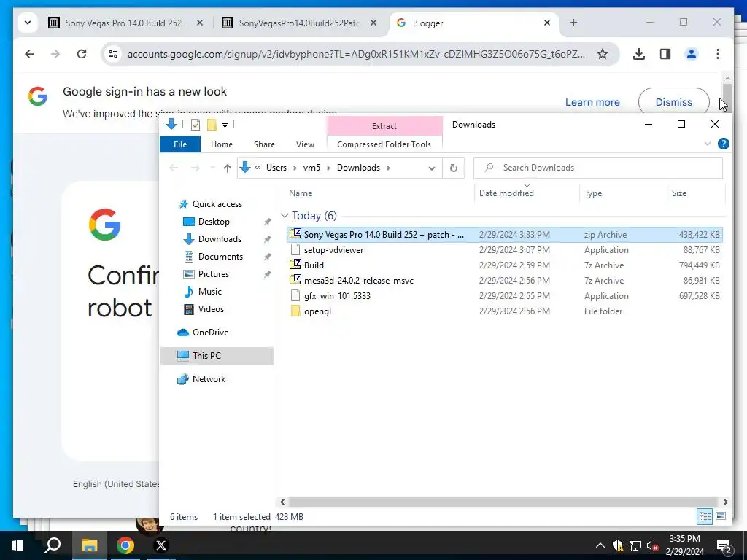747x560 pixels.
Task: Open Desktop in navigation pane
Action: (x=214, y=222)
